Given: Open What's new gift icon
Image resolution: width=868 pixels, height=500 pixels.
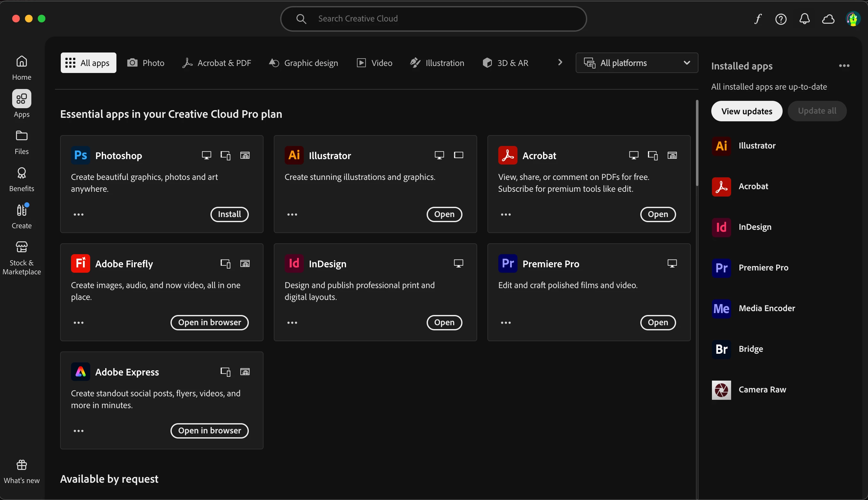Looking at the screenshot, I should (22, 471).
